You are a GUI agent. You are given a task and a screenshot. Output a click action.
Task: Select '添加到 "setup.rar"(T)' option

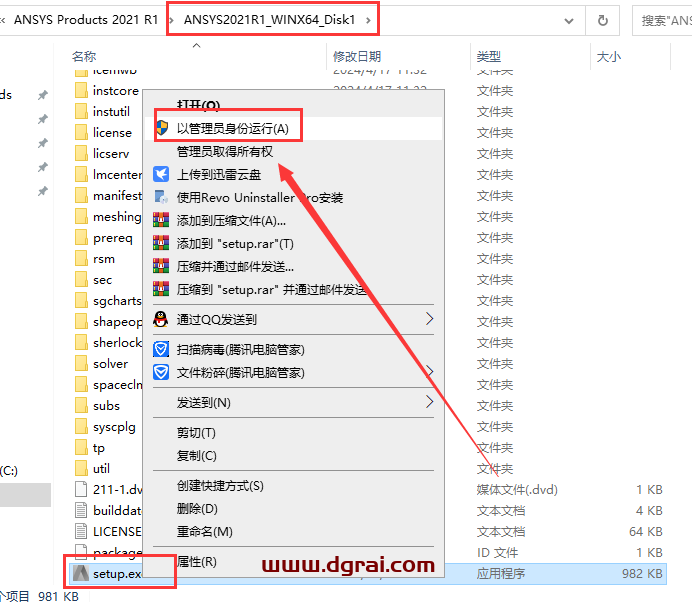[293, 243]
